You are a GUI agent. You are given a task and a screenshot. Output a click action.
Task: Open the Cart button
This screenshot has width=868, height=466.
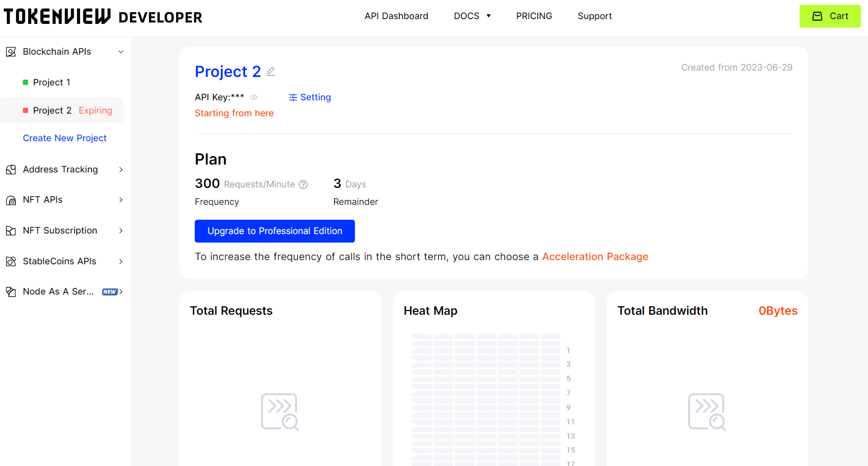point(830,16)
